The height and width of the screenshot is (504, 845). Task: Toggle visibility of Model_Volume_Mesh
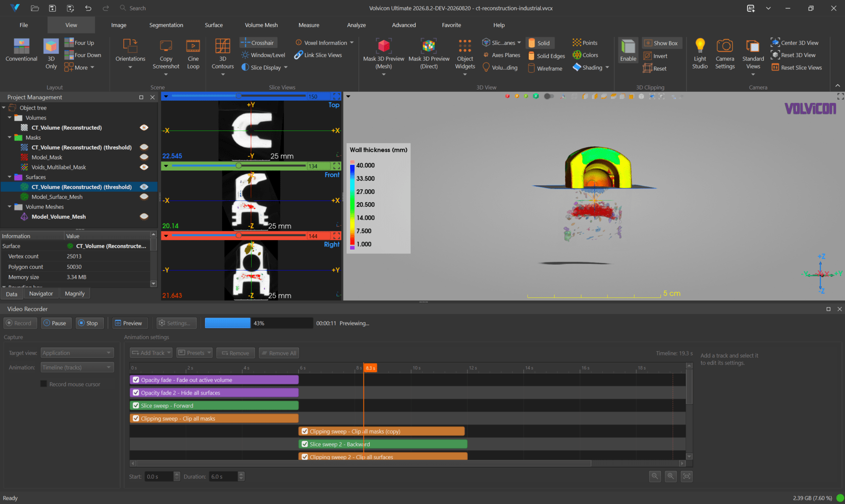point(144,217)
